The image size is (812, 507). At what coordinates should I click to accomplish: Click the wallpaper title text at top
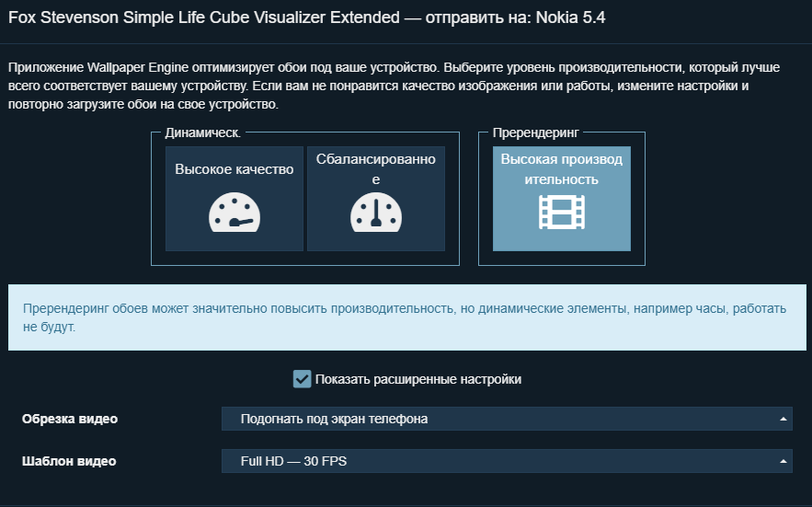203,17
